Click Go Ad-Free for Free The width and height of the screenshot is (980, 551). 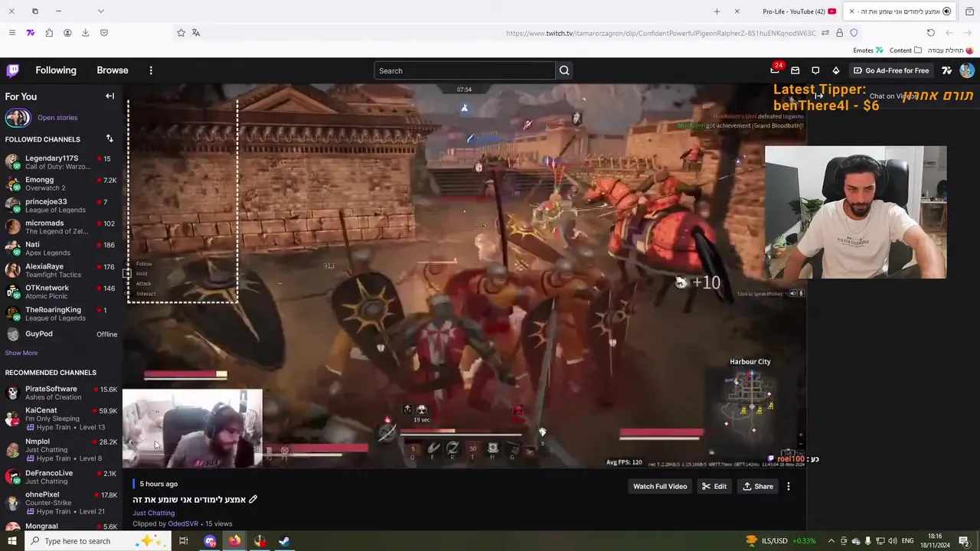pyautogui.click(x=890, y=70)
